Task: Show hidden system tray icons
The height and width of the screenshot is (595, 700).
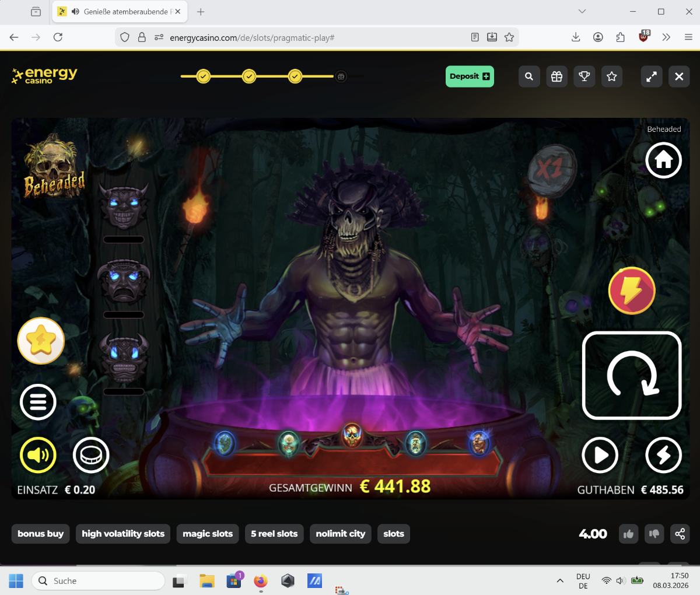Action: pos(560,581)
